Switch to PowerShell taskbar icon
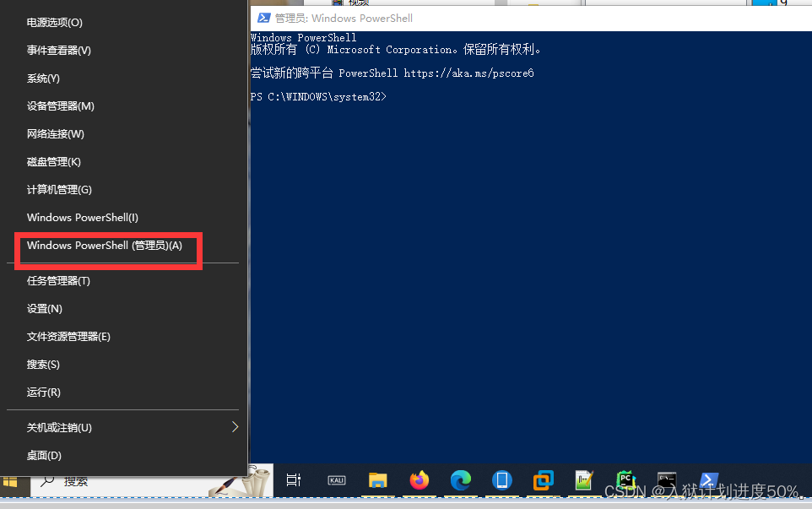 pos(708,480)
